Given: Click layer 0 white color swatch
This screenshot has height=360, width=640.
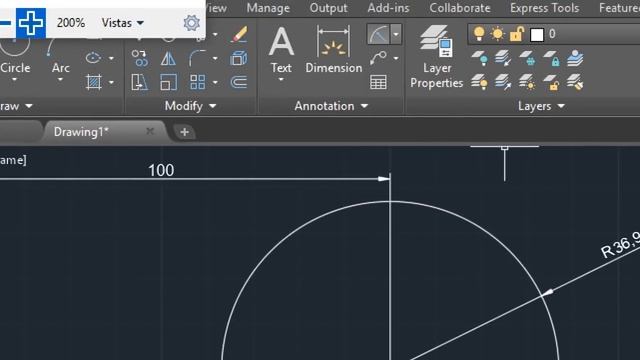Looking at the screenshot, I should (537, 35).
